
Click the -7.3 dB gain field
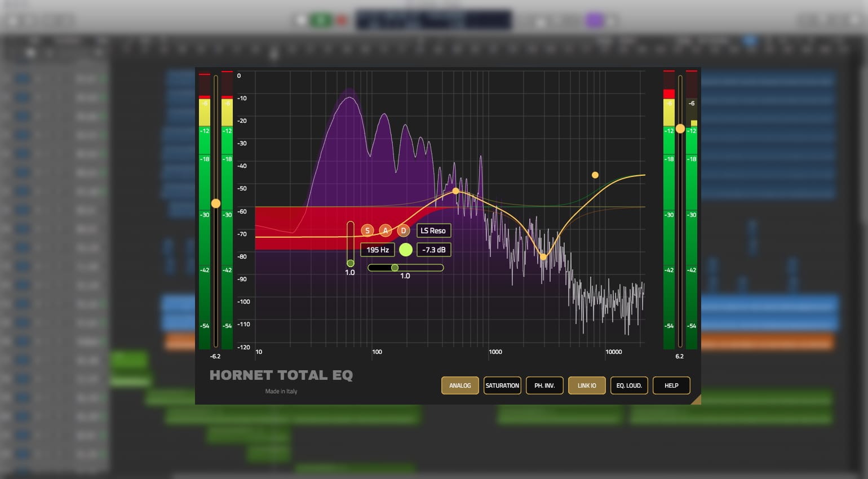(433, 250)
